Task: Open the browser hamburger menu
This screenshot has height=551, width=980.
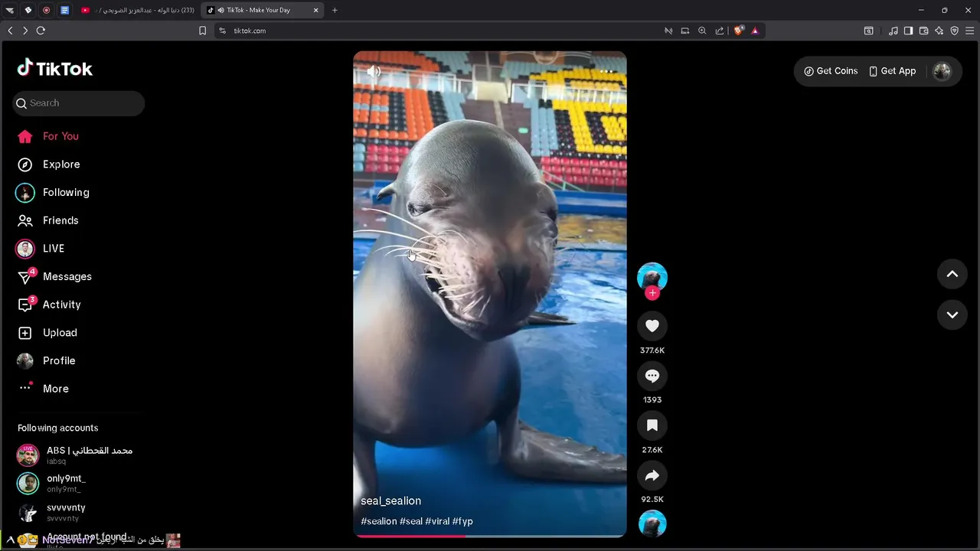Action: [970, 31]
